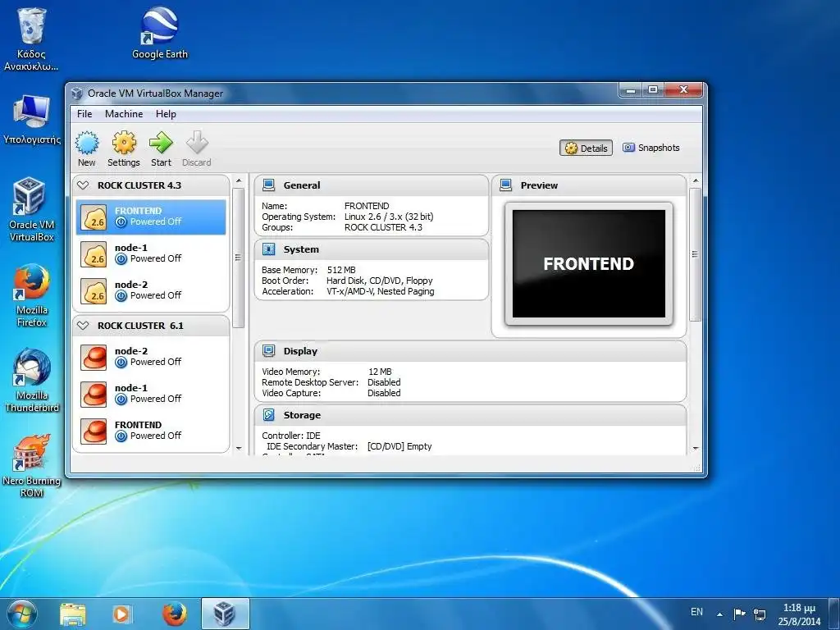Switch to Details view

(587, 148)
